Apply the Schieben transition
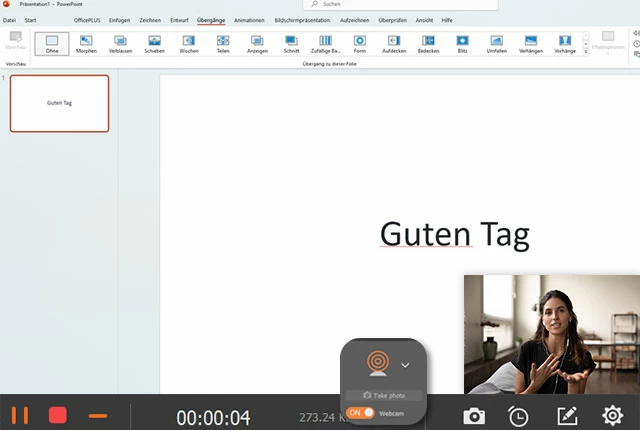Image resolution: width=640 pixels, height=430 pixels. pos(154,44)
